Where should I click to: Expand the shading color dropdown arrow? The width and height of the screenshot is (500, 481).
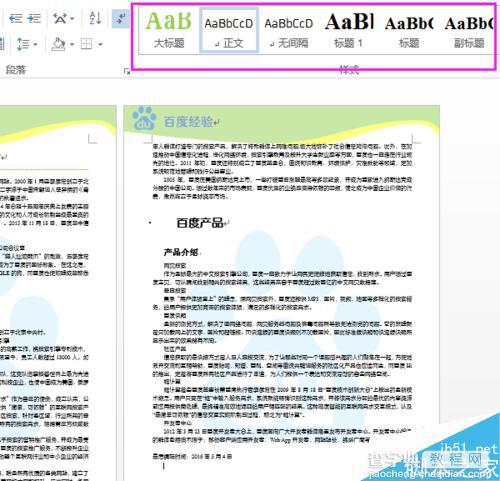72,44
